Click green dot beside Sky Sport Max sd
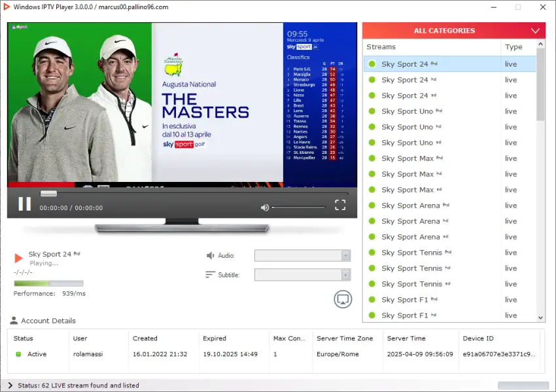 point(372,189)
